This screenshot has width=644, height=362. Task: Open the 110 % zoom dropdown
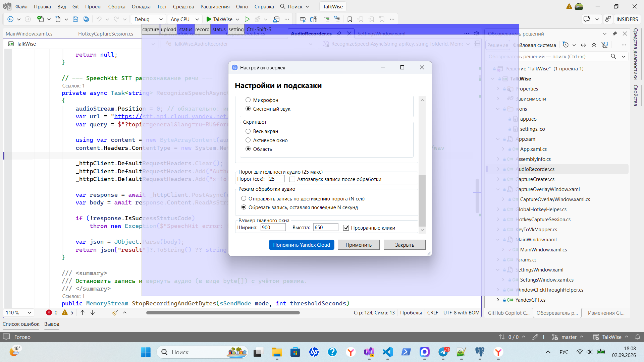point(18,313)
